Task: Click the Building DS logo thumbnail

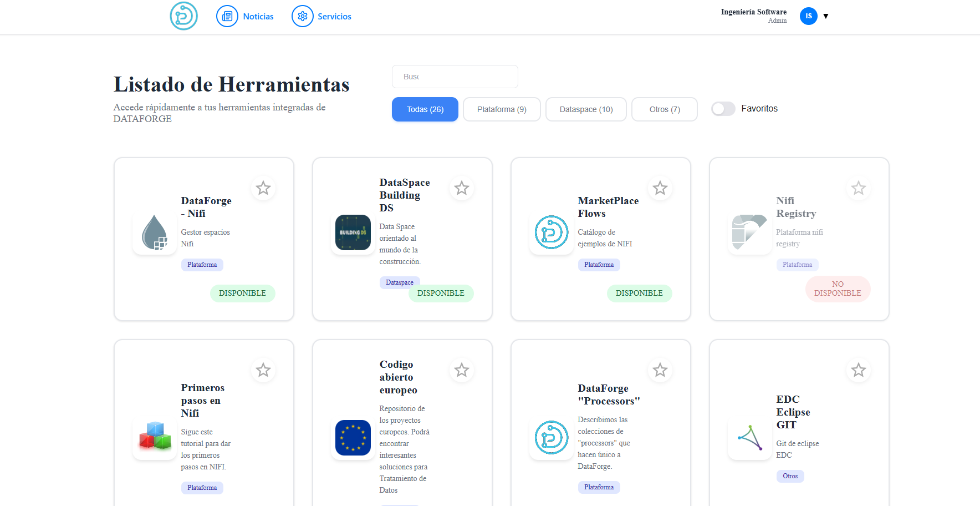Action: click(x=353, y=232)
